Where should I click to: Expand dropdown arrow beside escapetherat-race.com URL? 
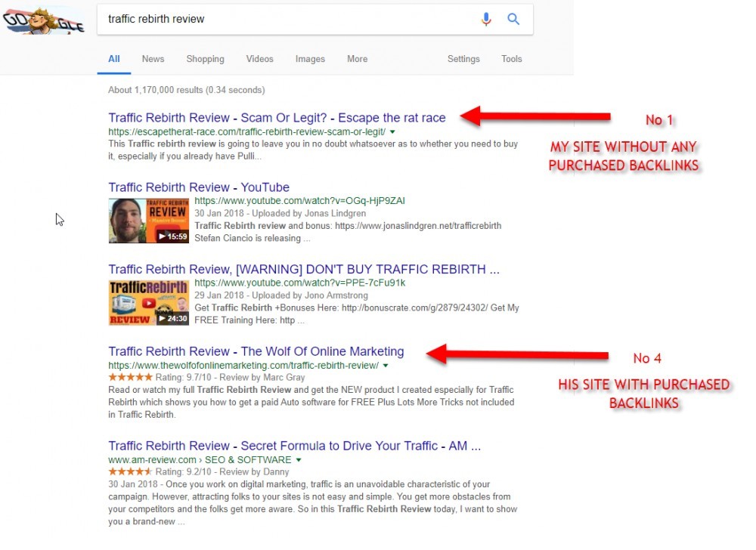[x=392, y=132]
